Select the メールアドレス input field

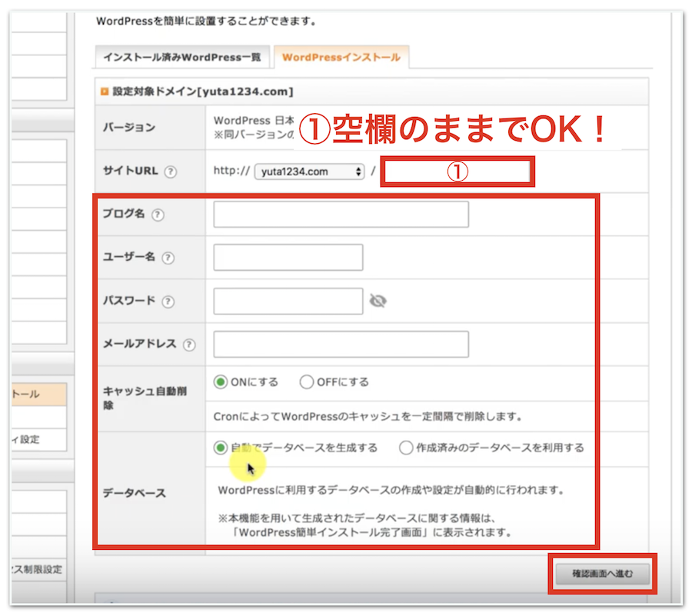(x=341, y=344)
